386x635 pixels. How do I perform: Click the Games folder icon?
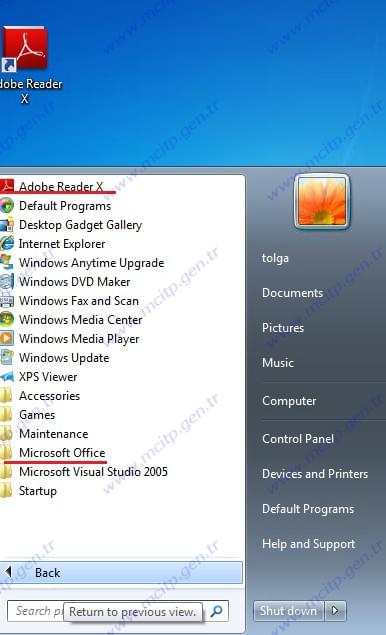[x=6, y=415]
